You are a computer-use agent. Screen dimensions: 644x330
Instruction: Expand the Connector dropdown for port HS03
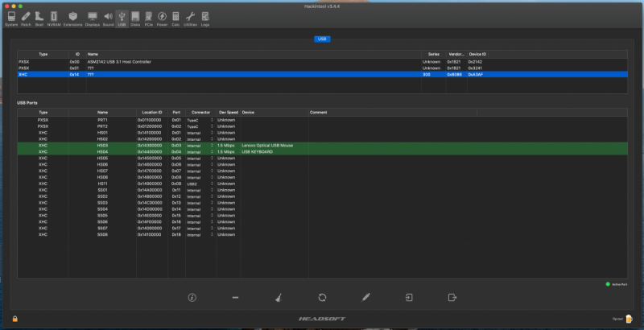pyautogui.click(x=200, y=145)
